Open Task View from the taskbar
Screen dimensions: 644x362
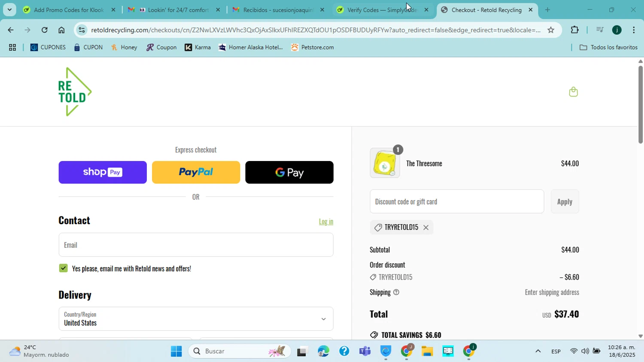[302, 352]
